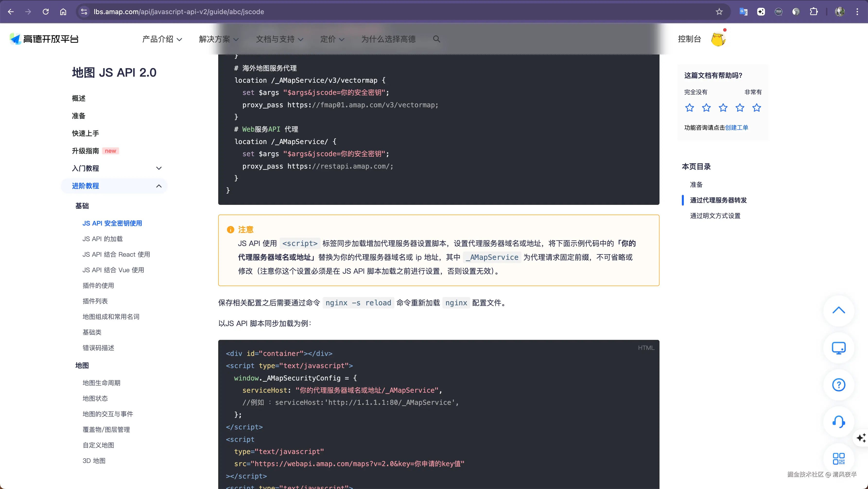This screenshot has width=868, height=489.
Task: Open the question mark help button
Action: coord(838,385)
